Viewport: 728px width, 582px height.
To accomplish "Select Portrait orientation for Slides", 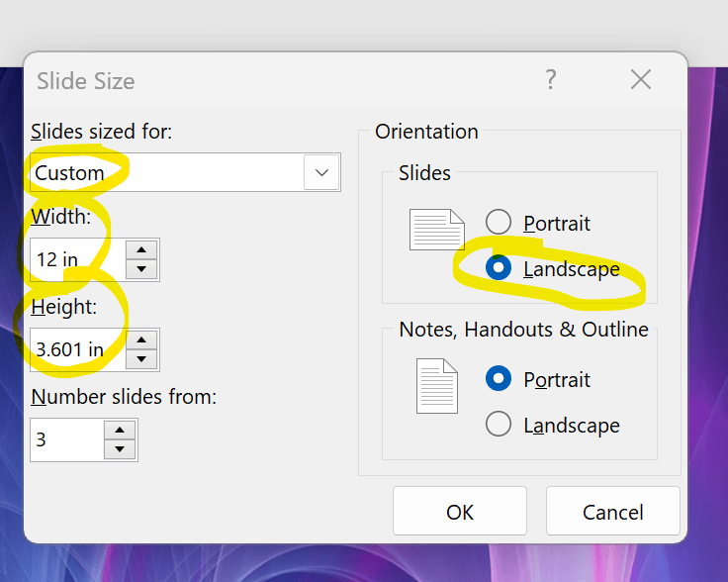I will tap(499, 223).
